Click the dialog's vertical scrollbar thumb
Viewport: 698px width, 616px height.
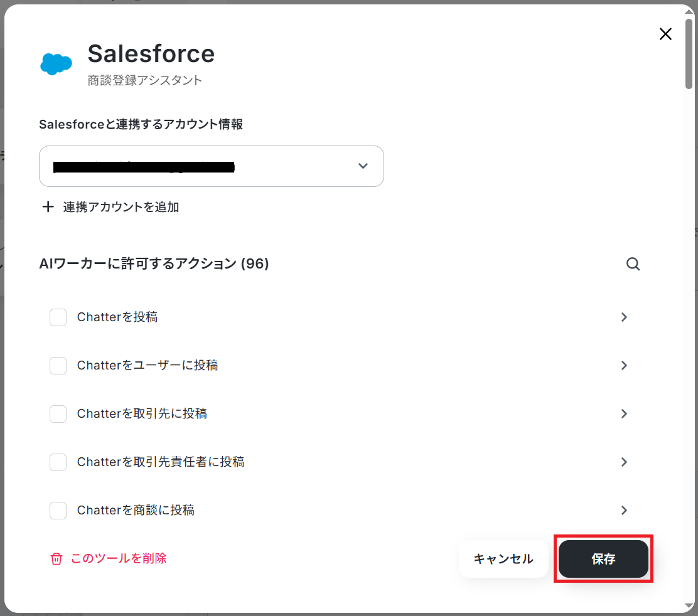point(689,53)
